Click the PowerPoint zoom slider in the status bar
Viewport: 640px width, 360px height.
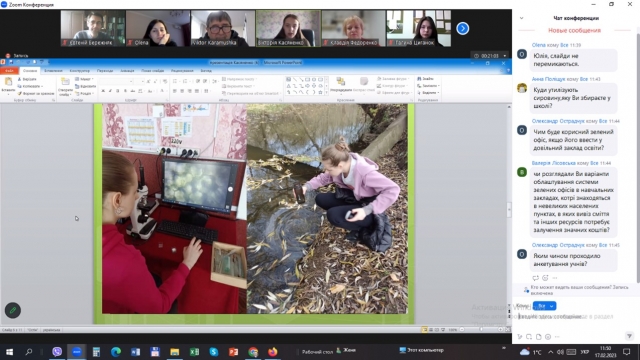481,329
